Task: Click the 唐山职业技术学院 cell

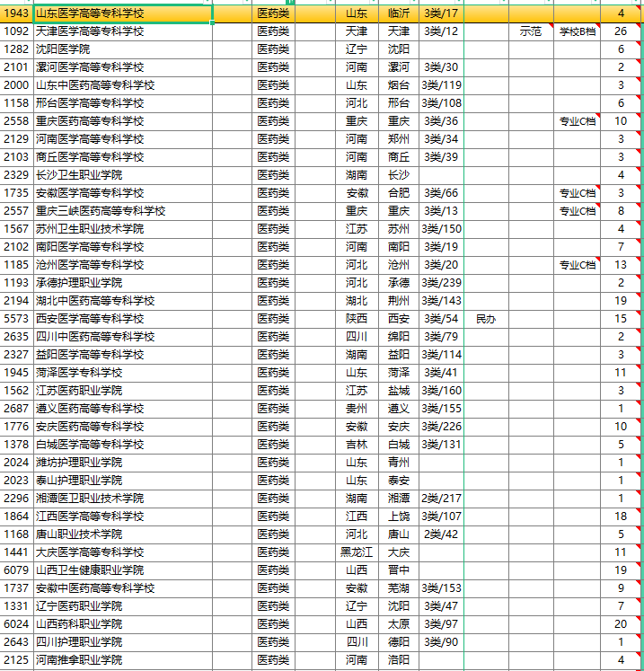Action: 123,535
